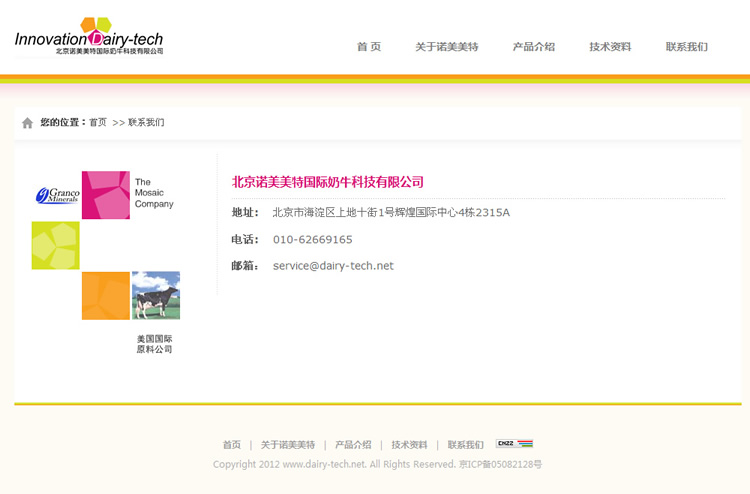Click the dairy cow photo thumbnail
This screenshot has width=750, height=494.
click(156, 296)
